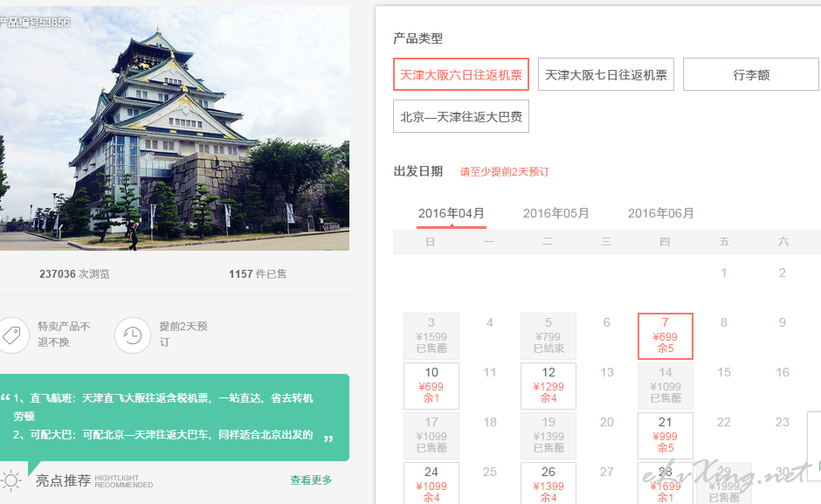Click sold-out April 3 cell ¥1599

tap(431, 335)
